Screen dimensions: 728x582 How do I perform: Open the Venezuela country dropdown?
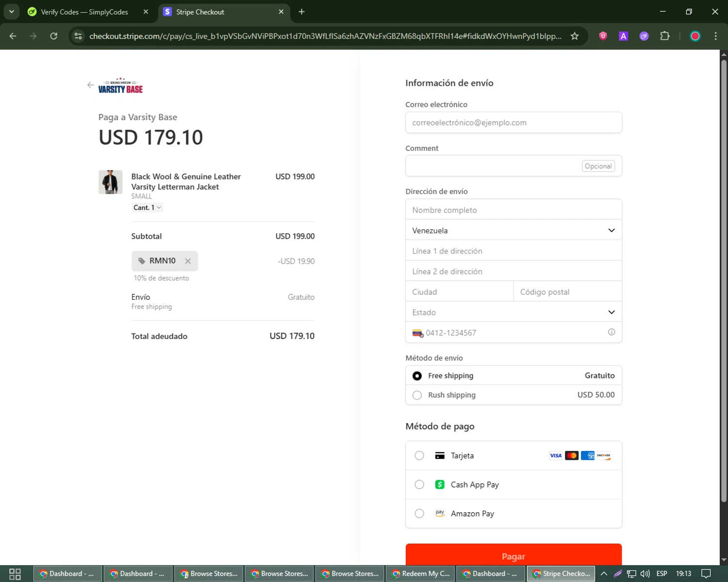pos(513,230)
